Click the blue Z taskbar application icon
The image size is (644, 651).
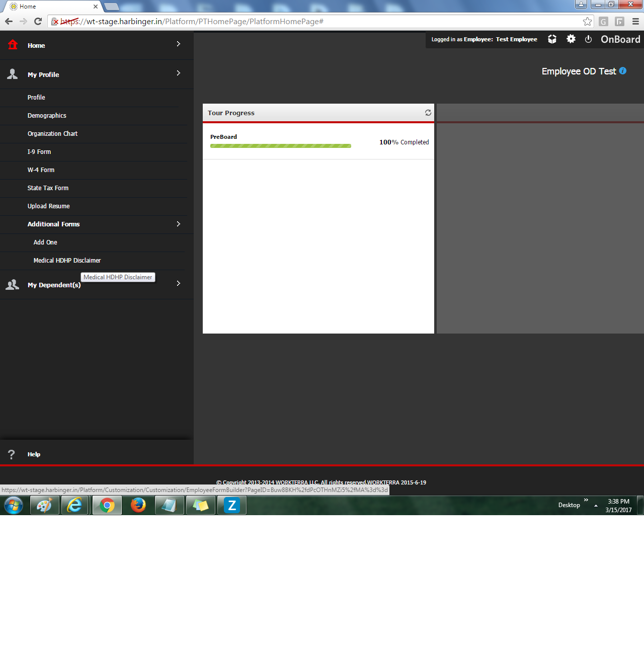[x=232, y=505]
